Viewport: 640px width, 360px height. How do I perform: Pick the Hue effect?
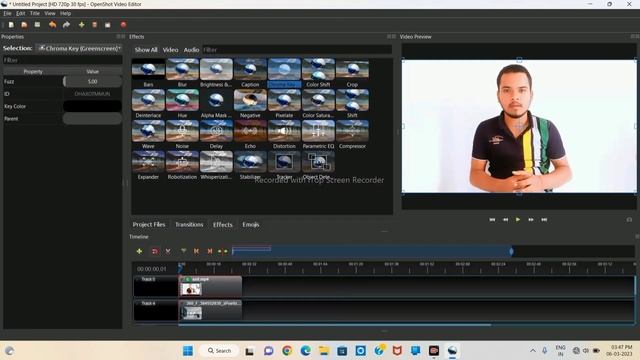click(182, 104)
